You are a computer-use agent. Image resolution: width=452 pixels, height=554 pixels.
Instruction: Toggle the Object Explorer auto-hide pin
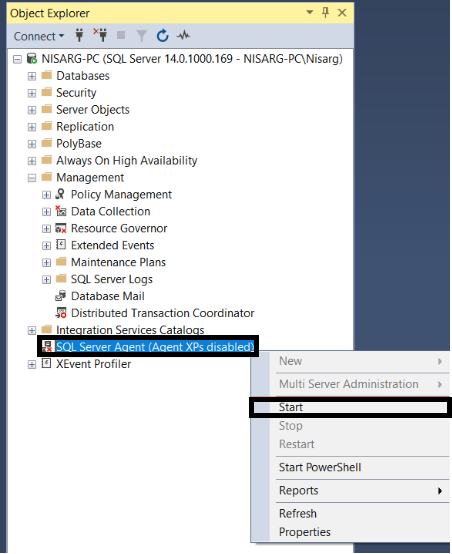[325, 13]
